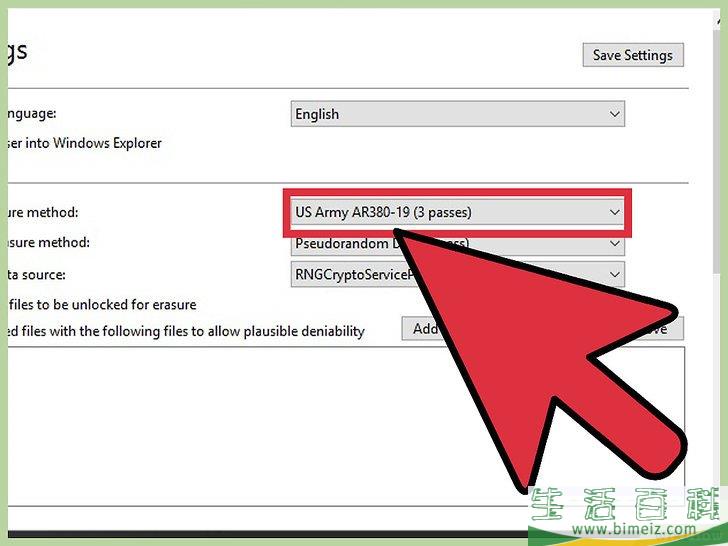Toggle the files to be unlocked for erasure option
This screenshot has width=728, height=546.
(100, 304)
